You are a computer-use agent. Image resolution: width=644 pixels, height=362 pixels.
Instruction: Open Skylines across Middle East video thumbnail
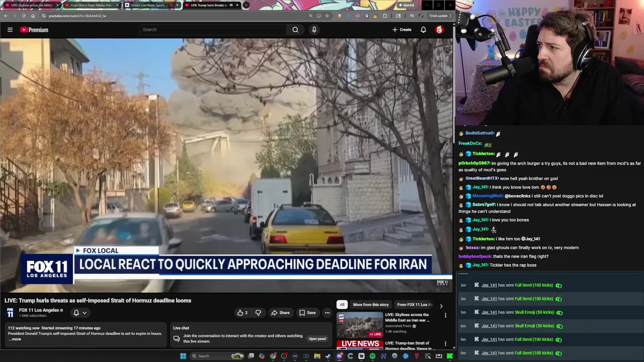360,325
